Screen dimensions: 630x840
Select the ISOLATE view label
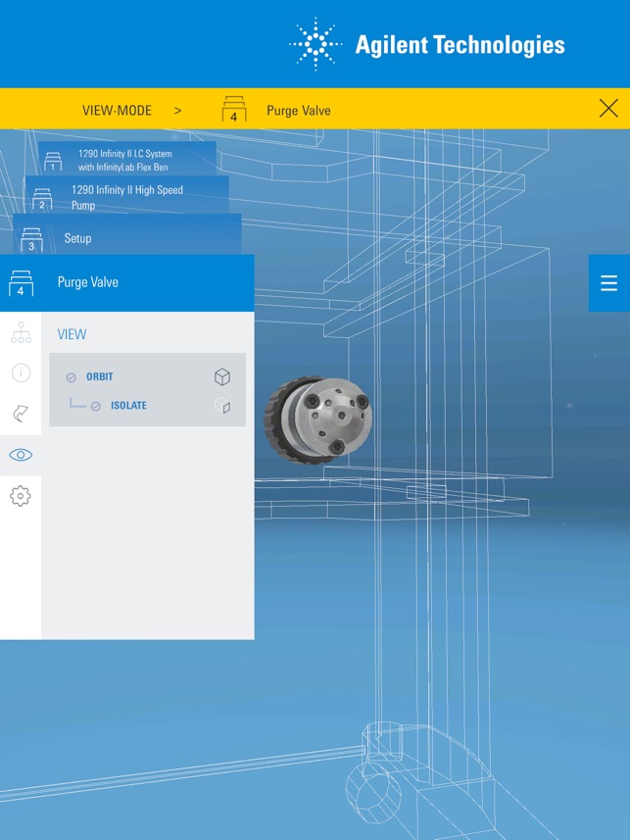coord(128,406)
